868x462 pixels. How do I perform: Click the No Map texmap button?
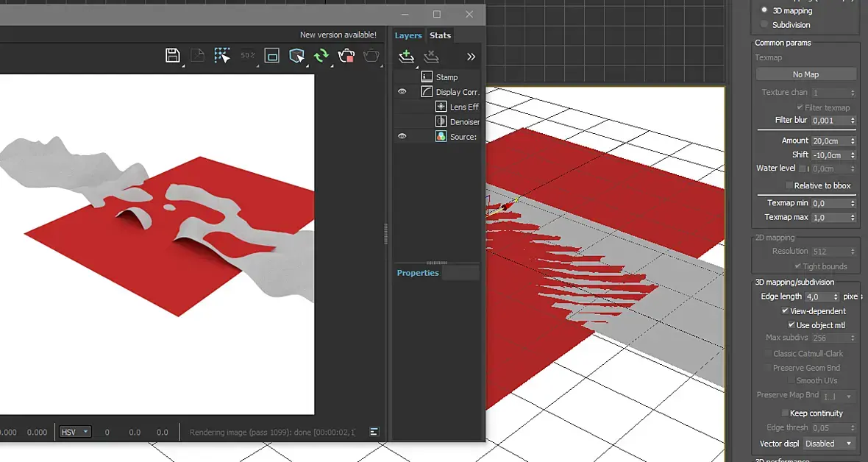[805, 74]
